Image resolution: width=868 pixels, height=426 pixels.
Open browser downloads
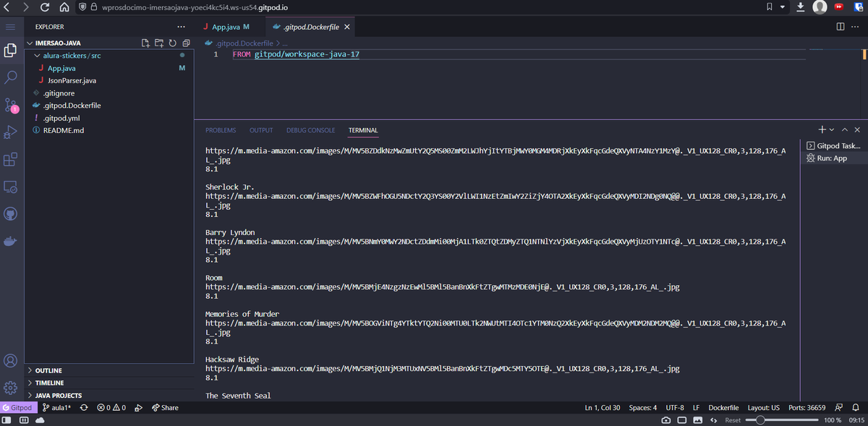800,7
